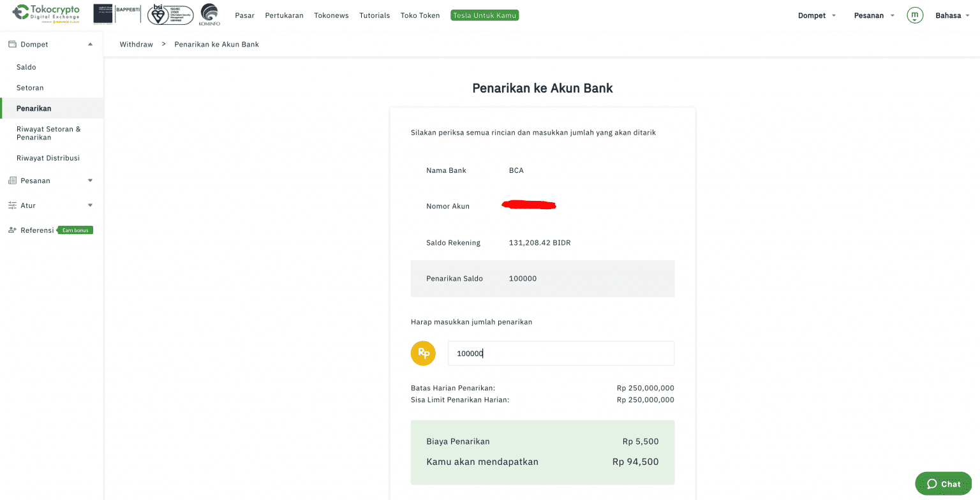
Task: Open the Bahasa language dropdown
Action: (x=953, y=15)
